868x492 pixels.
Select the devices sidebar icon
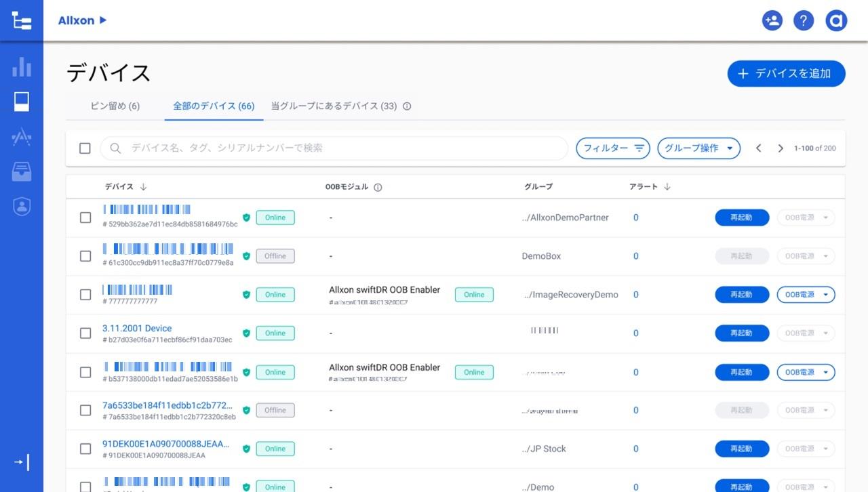pos(22,102)
